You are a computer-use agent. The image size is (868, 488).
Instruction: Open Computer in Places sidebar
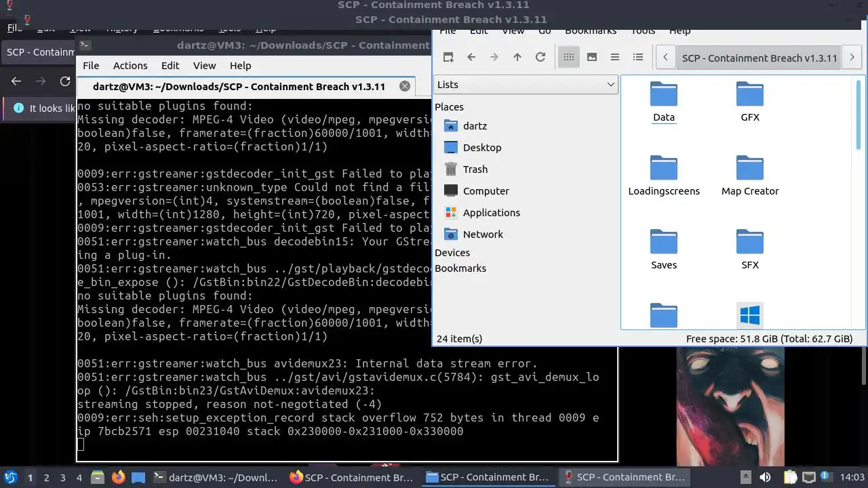coord(476,191)
